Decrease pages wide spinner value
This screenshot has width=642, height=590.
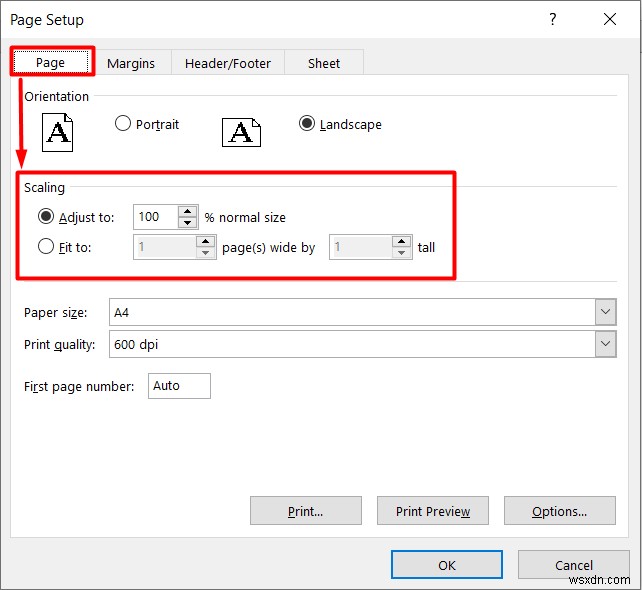tap(206, 253)
